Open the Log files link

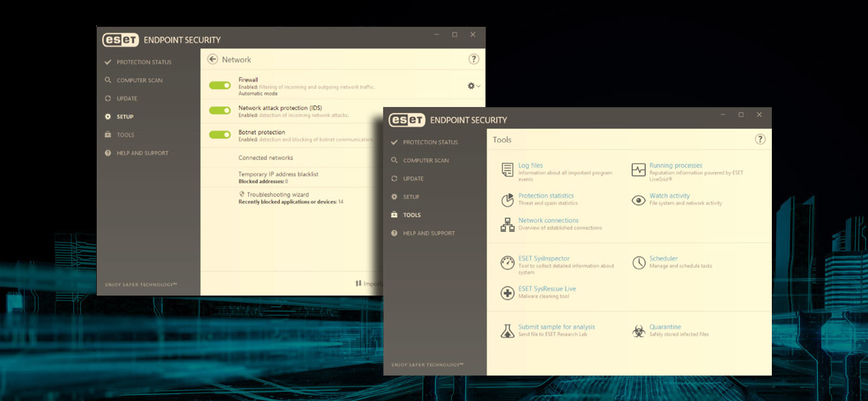[x=531, y=165]
